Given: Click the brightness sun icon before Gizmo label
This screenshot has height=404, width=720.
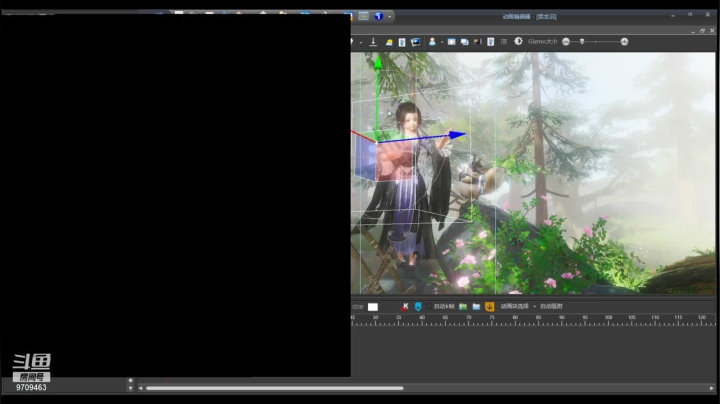Looking at the screenshot, I should point(518,41).
